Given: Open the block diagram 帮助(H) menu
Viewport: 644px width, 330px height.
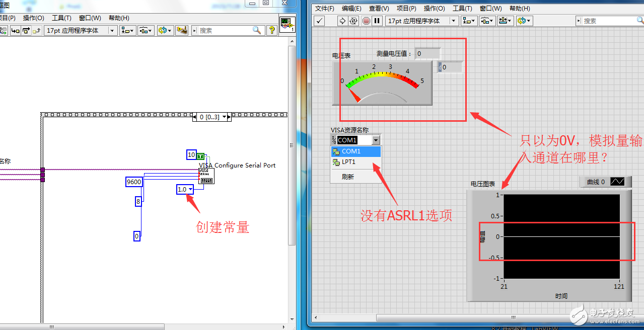Looking at the screenshot, I should (x=119, y=18).
